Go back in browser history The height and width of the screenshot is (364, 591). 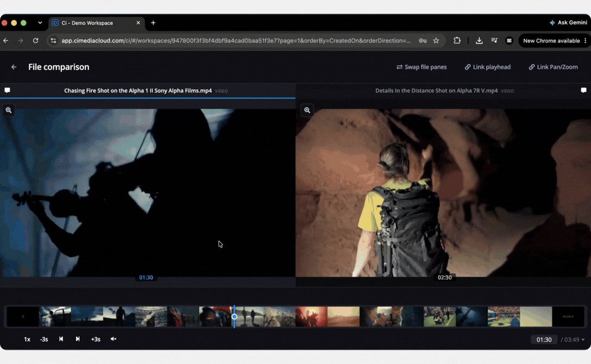[x=6, y=40]
